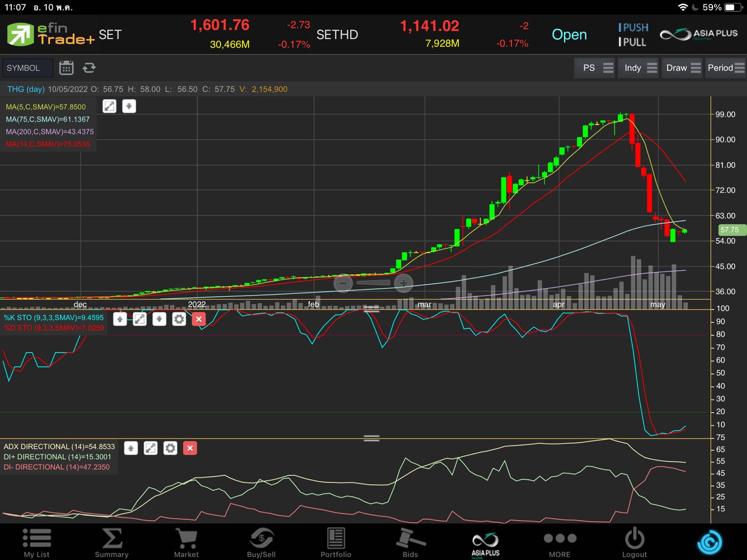The height and width of the screenshot is (560, 747).
Task: Select the DI+ DIRECTIONAL legend label
Action: click(57, 457)
